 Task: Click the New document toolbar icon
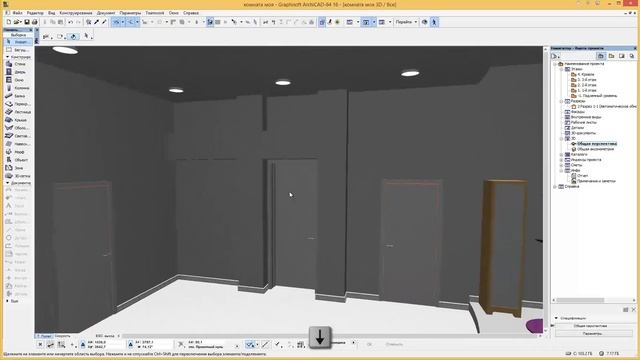click(9, 22)
